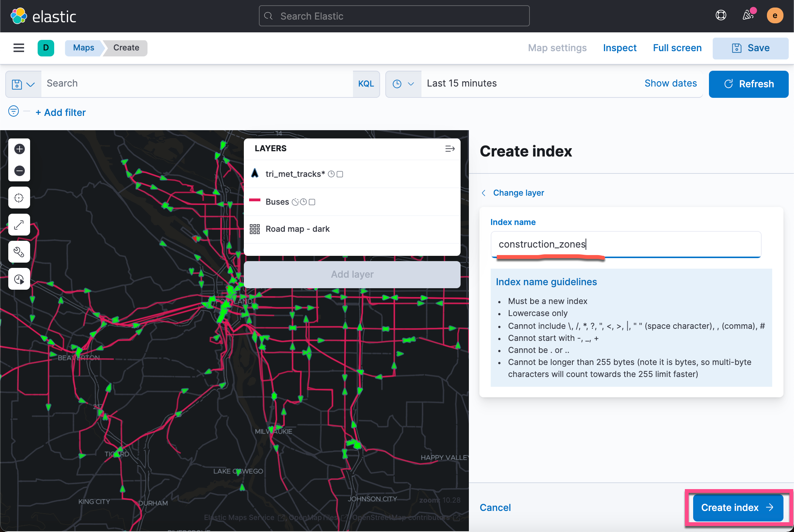The image size is (794, 532).
Task: Click the Create index button
Action: pos(738,507)
